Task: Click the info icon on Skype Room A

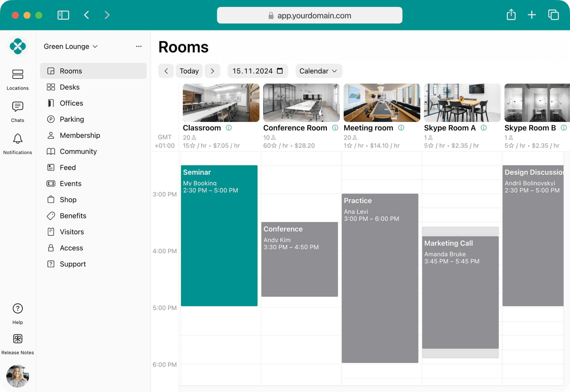Action: 484,128
